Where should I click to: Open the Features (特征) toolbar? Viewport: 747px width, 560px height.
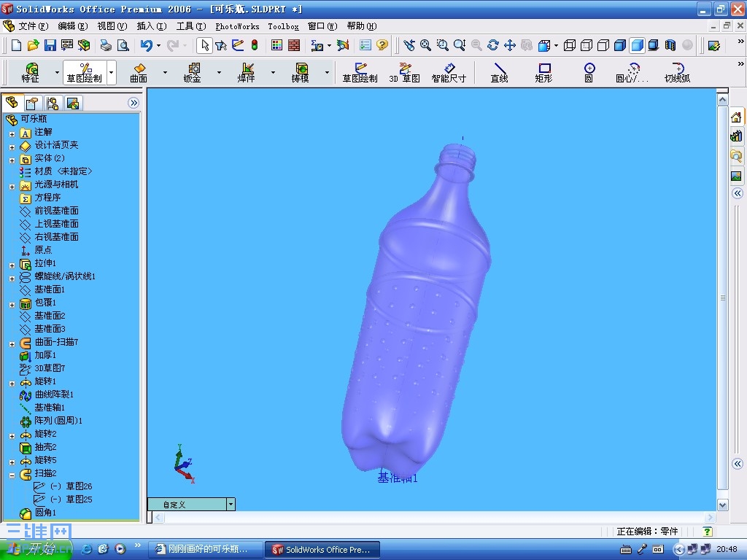[31, 72]
